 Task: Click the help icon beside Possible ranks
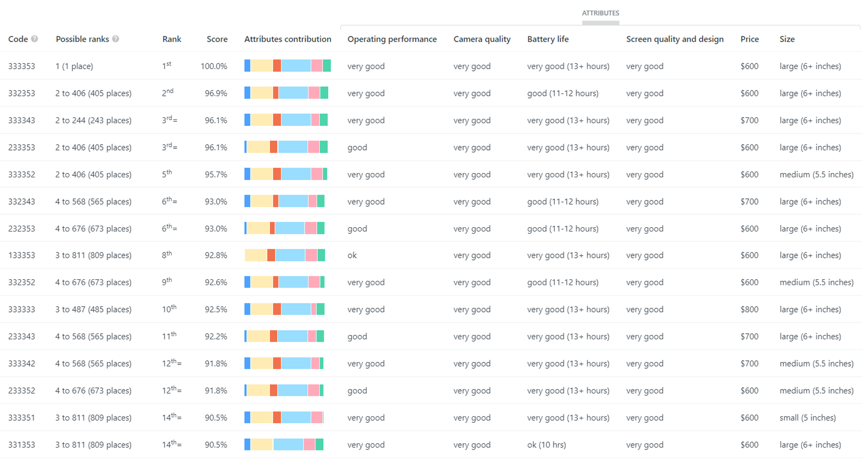[116, 39]
